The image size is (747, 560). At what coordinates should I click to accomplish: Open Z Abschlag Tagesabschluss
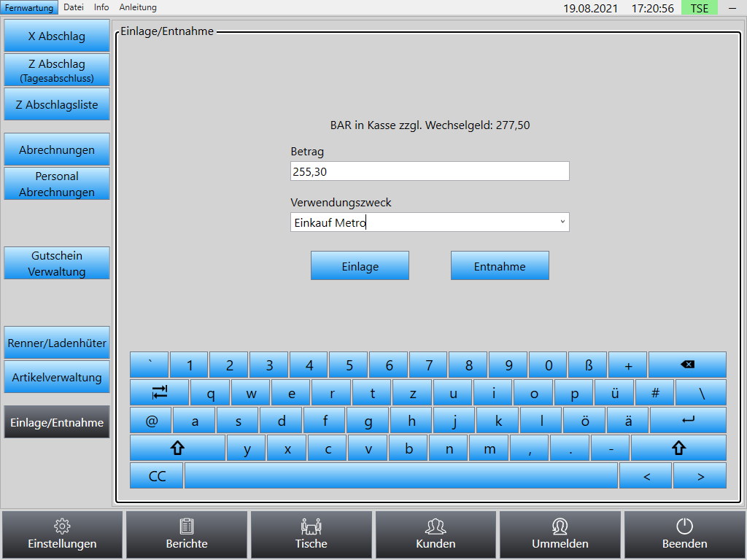coord(57,70)
